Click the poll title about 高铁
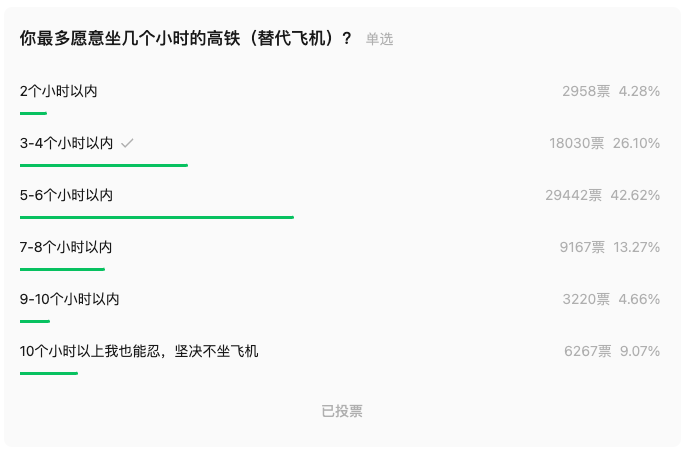This screenshot has width=686, height=454. tap(186, 39)
